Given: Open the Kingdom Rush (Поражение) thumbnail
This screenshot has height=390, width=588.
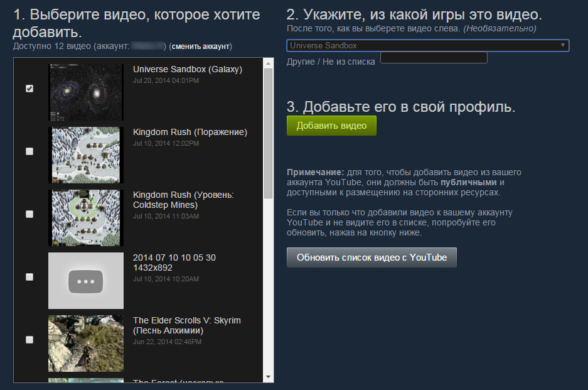Looking at the screenshot, I should pyautogui.click(x=86, y=155).
